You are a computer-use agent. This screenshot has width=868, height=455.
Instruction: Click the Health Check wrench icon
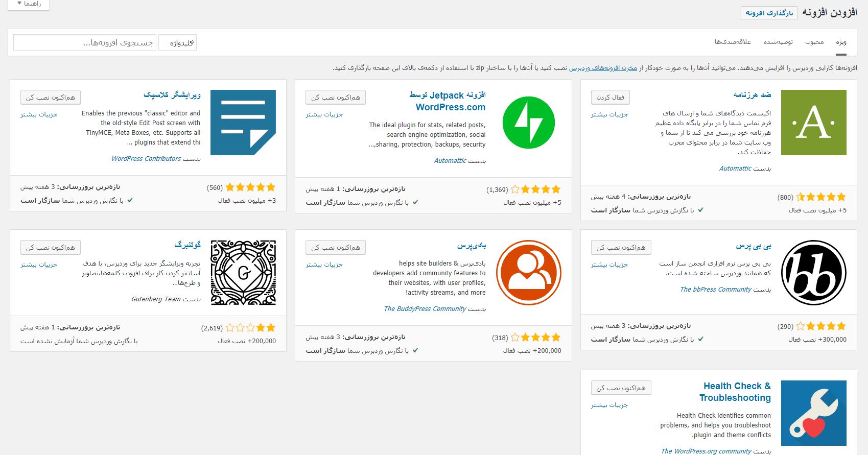[814, 413]
